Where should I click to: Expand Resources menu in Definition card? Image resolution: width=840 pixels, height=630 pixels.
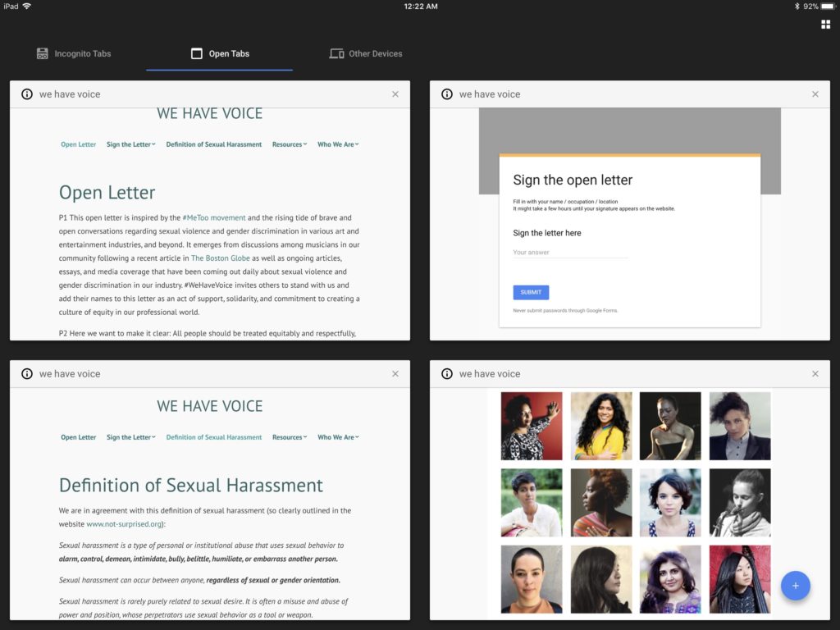point(290,438)
